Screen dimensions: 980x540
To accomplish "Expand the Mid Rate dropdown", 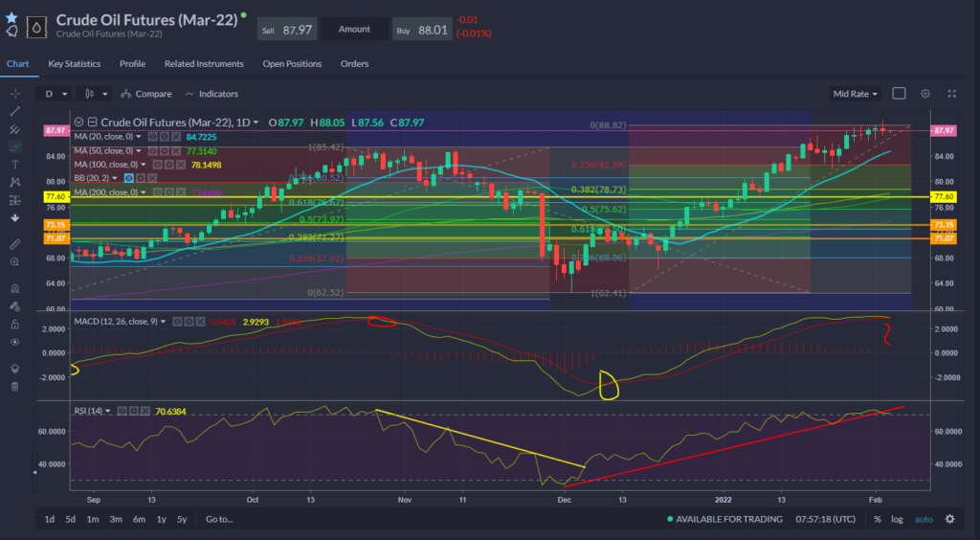I will click(x=856, y=94).
